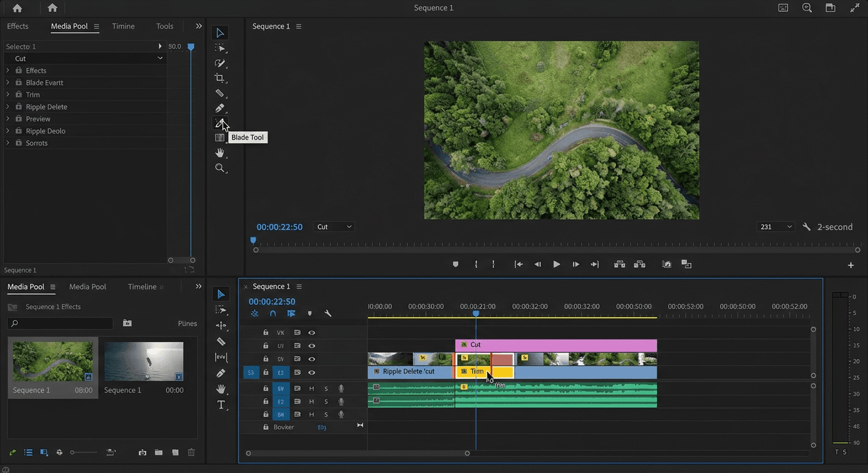Mute the SN audio track
Screen dimensions: 868x473
pyautogui.click(x=311, y=389)
